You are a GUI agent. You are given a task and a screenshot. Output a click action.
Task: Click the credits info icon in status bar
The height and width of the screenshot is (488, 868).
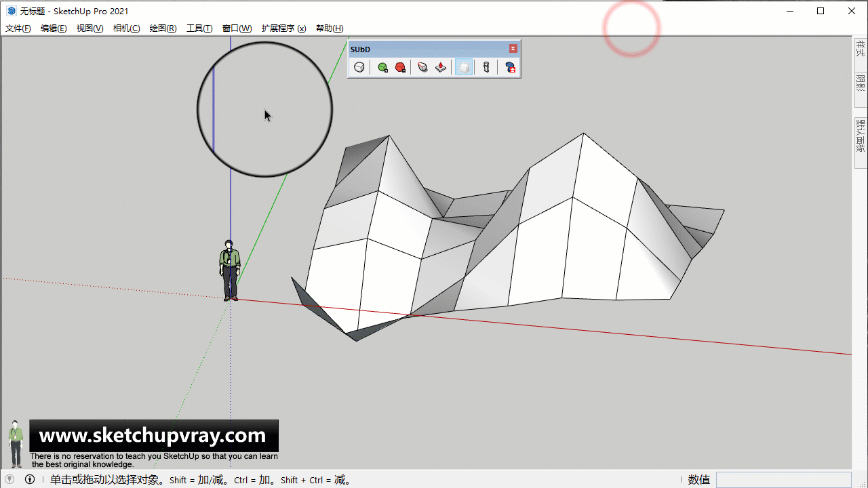30,480
